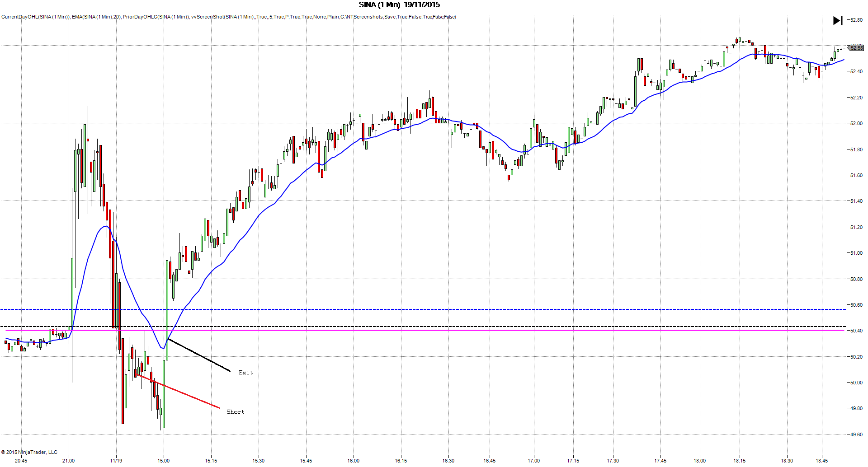868x467 pixels.
Task: Click the 52.00 price axis label
Action: (x=856, y=123)
